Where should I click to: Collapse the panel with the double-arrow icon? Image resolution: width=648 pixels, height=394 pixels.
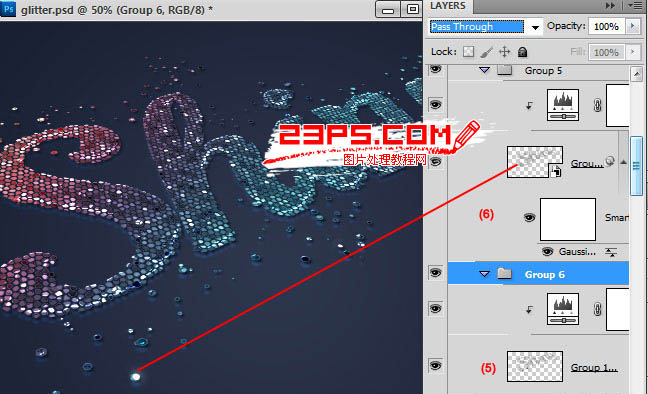coord(610,5)
